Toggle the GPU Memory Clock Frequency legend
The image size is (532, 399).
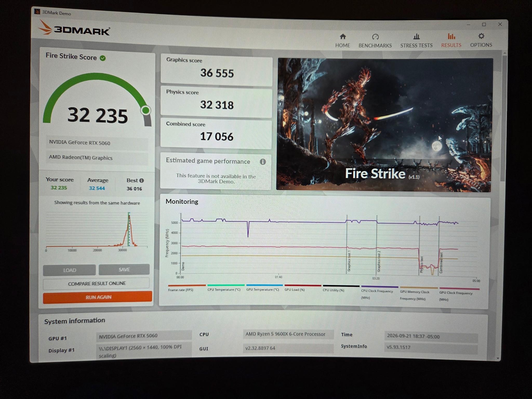tap(419, 294)
